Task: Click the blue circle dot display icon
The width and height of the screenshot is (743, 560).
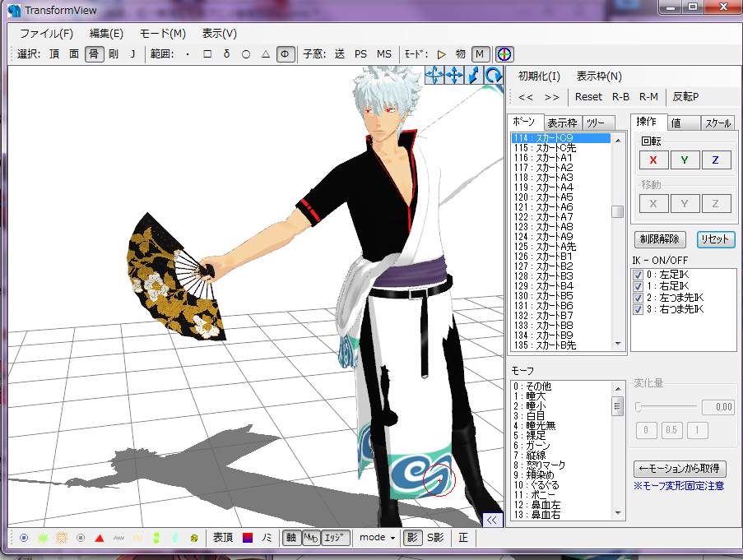Action: 24,538
